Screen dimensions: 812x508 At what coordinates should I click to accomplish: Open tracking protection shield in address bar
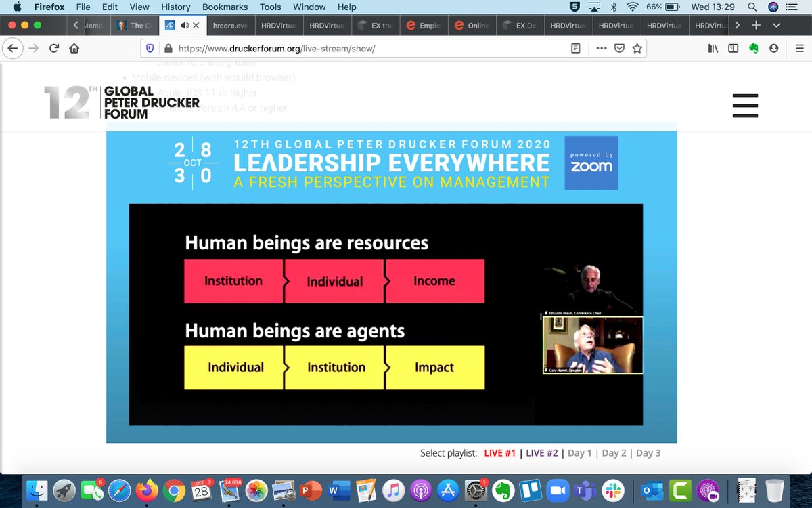tap(152, 49)
